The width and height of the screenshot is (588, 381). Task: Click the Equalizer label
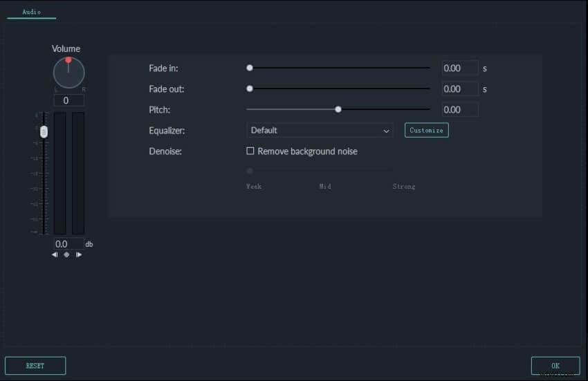click(167, 131)
